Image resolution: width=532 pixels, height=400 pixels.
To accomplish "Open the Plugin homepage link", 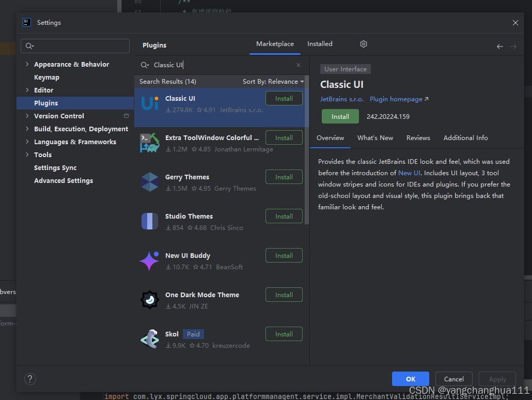I will [x=399, y=99].
